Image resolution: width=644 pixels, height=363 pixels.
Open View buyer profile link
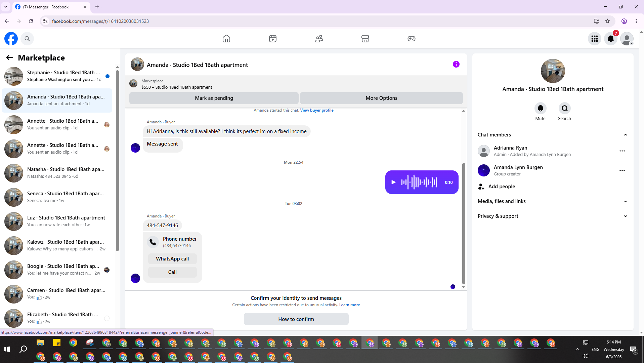coord(317,110)
